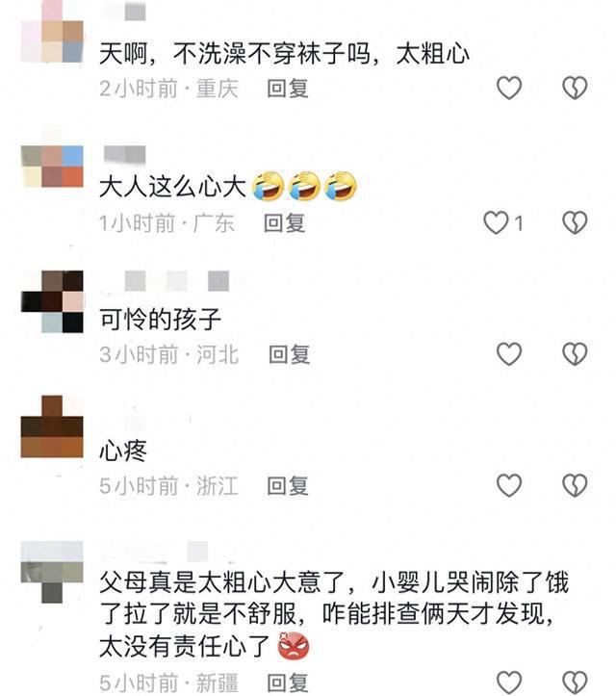Reply to the Chongqing comment via 回复
616x696 pixels.
288,89
